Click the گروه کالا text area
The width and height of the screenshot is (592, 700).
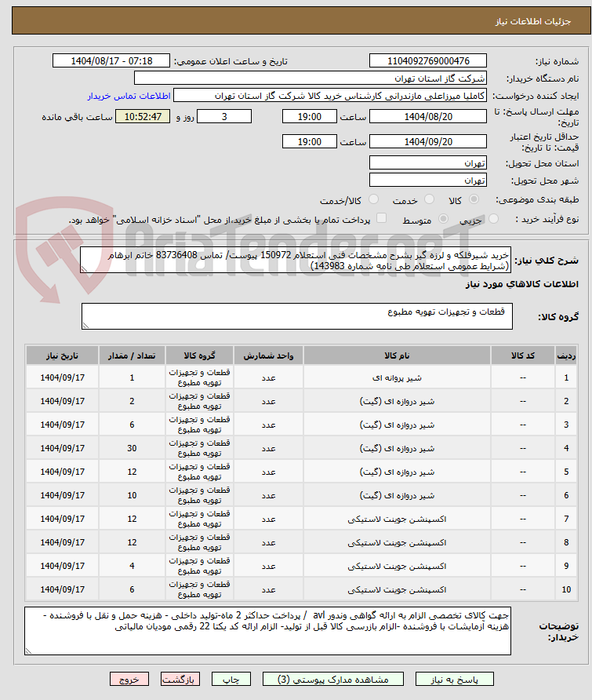point(297,316)
